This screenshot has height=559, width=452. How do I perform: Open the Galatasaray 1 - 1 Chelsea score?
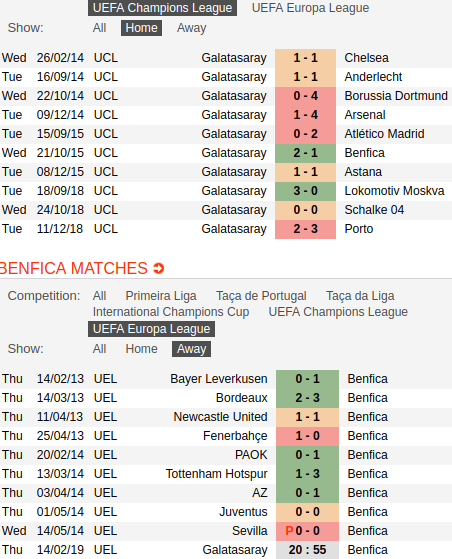click(305, 58)
